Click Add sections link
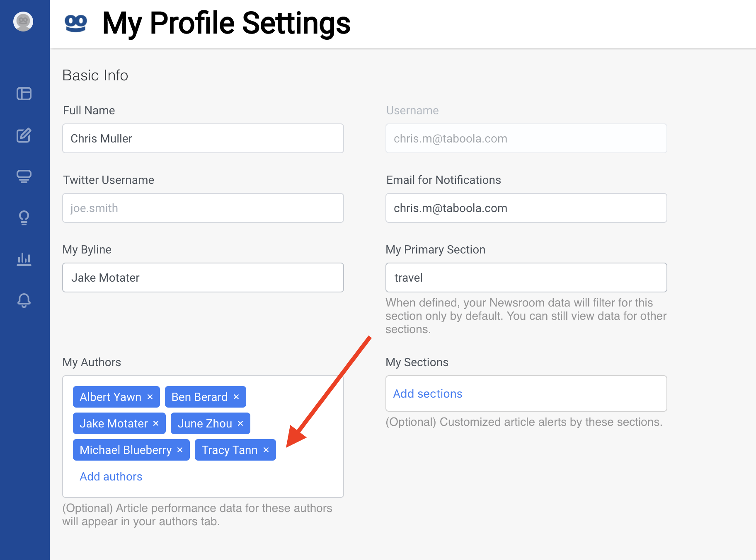Image resolution: width=756 pixels, height=560 pixels. [427, 393]
